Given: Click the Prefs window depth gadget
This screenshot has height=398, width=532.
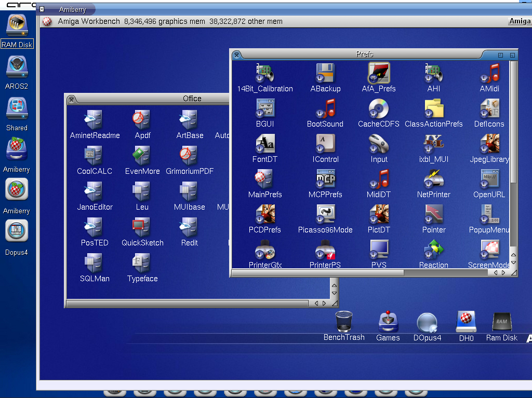Looking at the screenshot, I should tap(512, 54).
